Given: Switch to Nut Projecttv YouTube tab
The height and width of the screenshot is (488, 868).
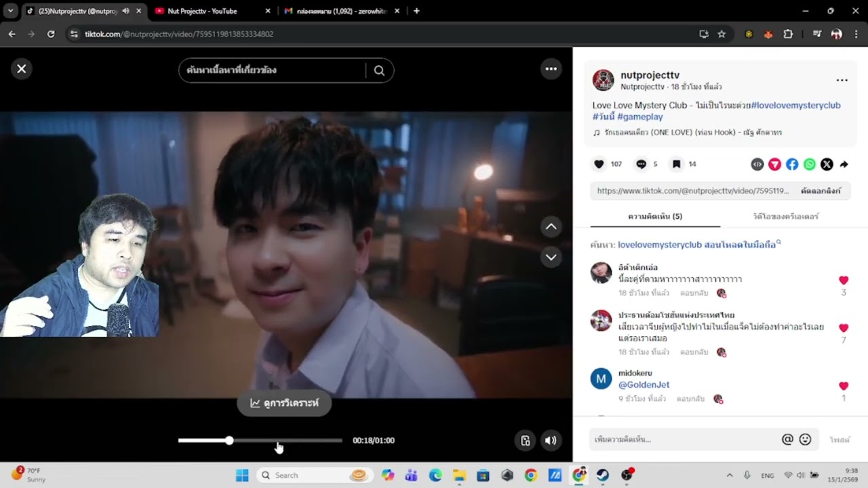Looking at the screenshot, I should [x=210, y=11].
